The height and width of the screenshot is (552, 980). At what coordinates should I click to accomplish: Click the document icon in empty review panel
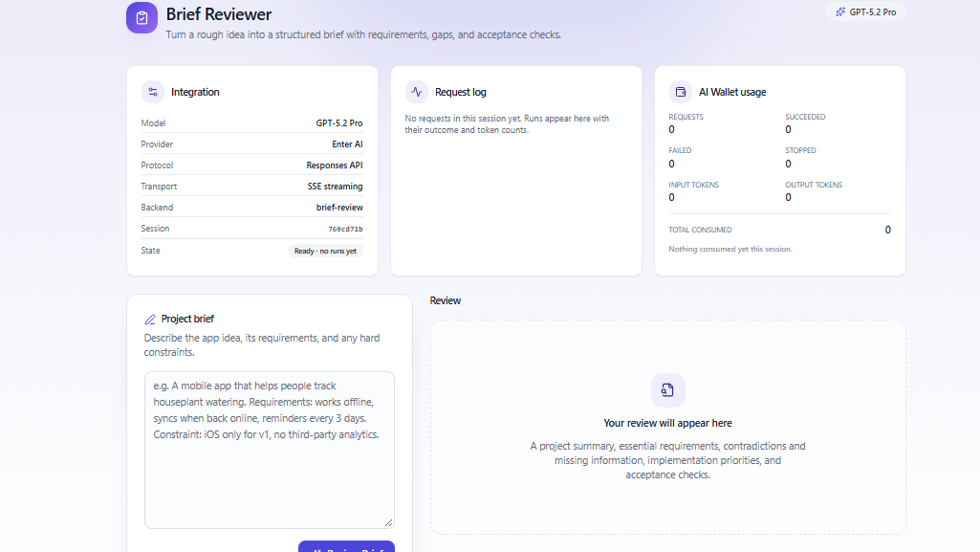[667, 390]
